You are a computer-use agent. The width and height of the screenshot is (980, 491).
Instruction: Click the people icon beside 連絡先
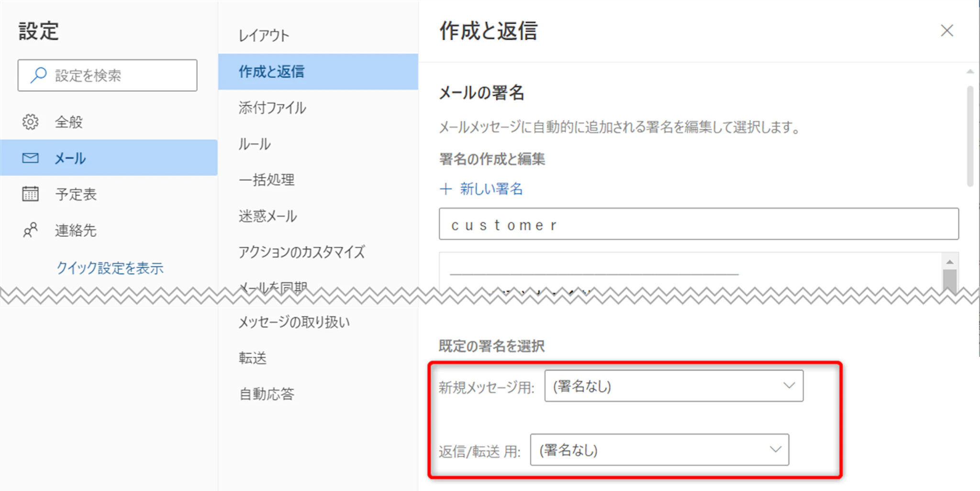30,230
